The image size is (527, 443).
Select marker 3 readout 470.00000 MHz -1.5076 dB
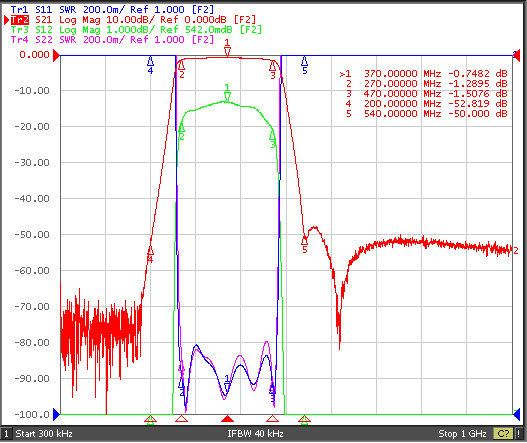point(427,93)
